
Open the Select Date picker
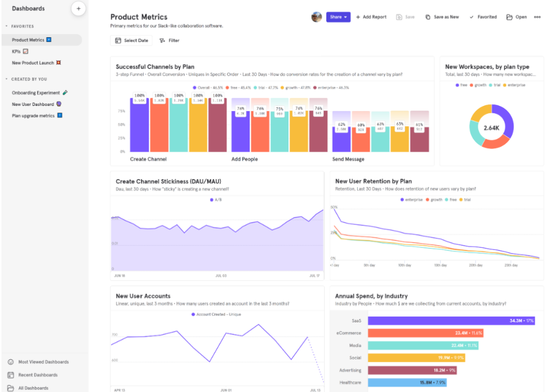tap(131, 40)
